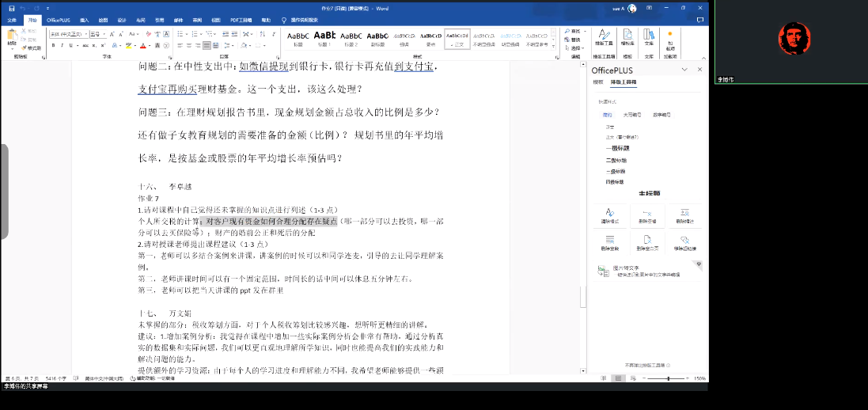Select 数字编号 quick style option
Image resolution: width=868 pixels, height=410 pixels.
pyautogui.click(x=661, y=115)
